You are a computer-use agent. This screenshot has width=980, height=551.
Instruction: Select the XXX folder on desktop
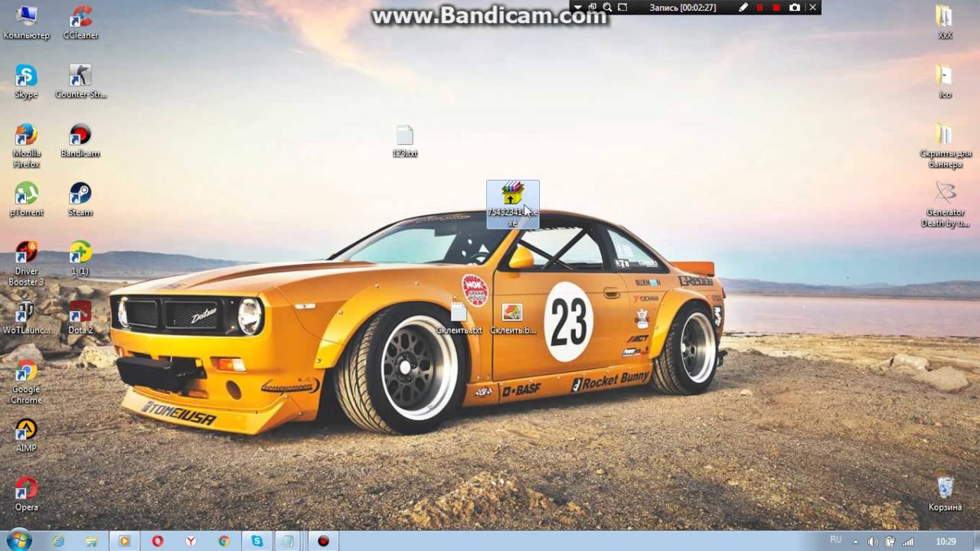pyautogui.click(x=945, y=23)
